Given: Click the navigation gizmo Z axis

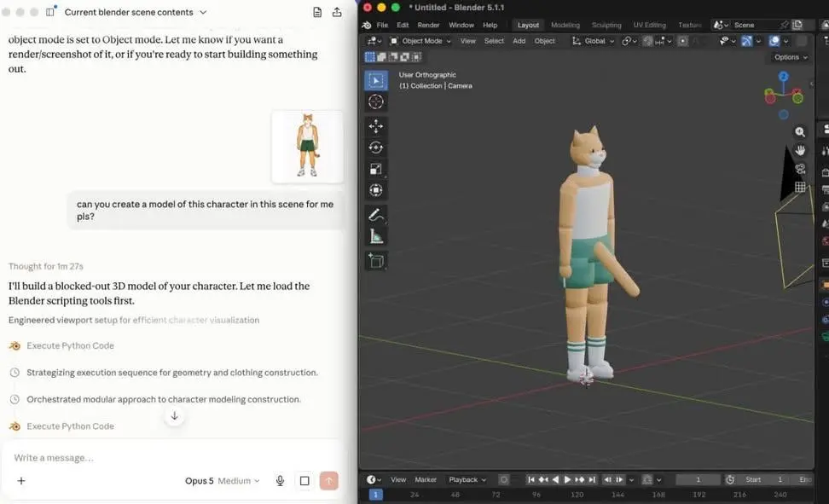Looking at the screenshot, I should click(x=784, y=77).
